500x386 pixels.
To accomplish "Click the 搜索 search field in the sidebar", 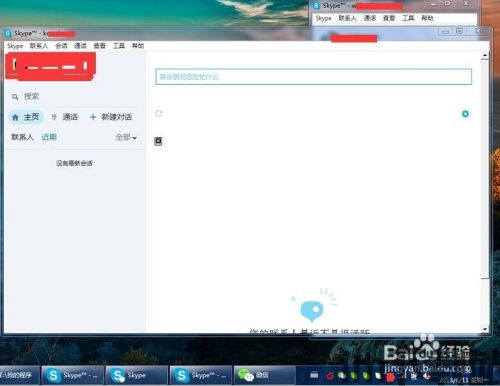I will click(75, 97).
